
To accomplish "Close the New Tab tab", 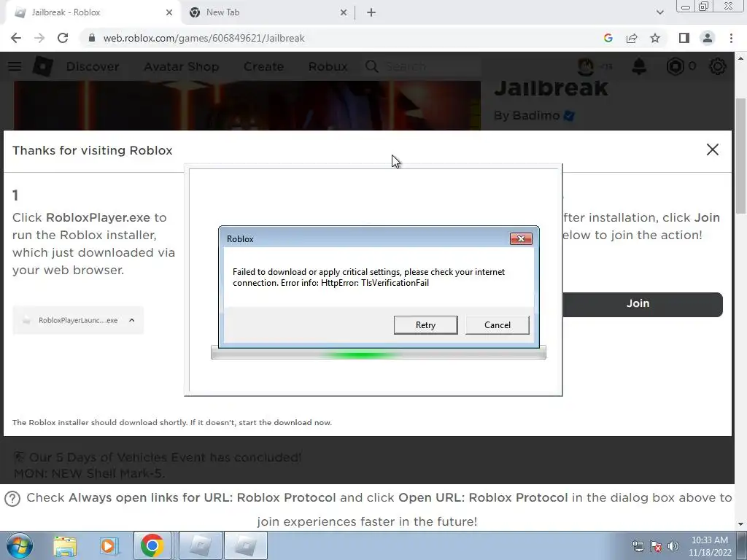I will 343,12.
